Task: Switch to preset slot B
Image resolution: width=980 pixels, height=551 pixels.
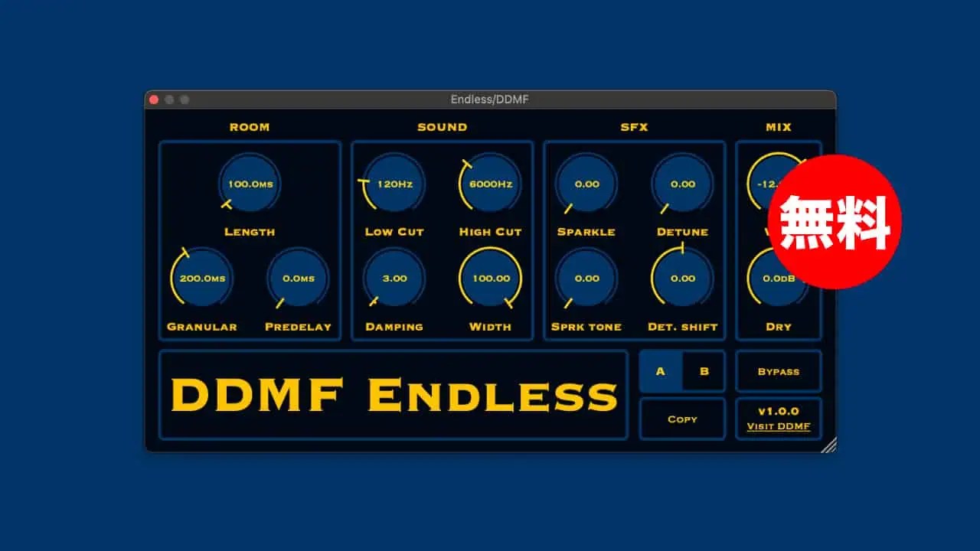Action: pos(704,372)
